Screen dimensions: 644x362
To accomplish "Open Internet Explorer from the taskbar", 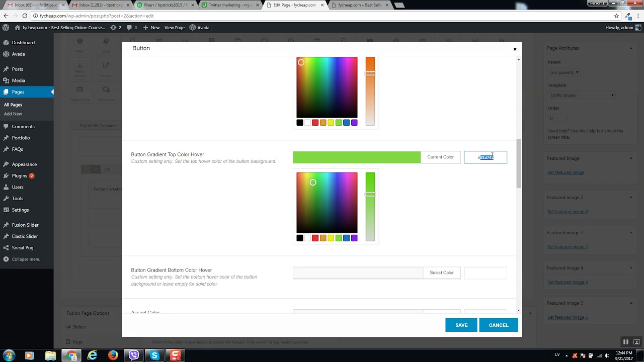I will click(x=92, y=355).
